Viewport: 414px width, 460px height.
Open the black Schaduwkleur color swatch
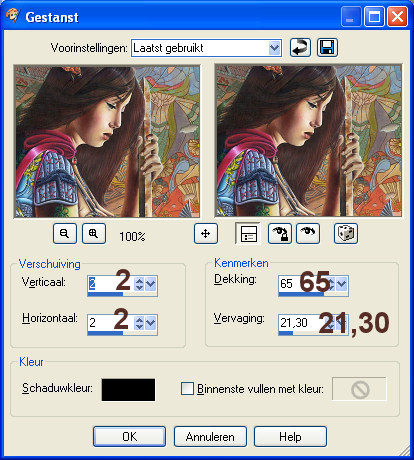tap(128, 390)
